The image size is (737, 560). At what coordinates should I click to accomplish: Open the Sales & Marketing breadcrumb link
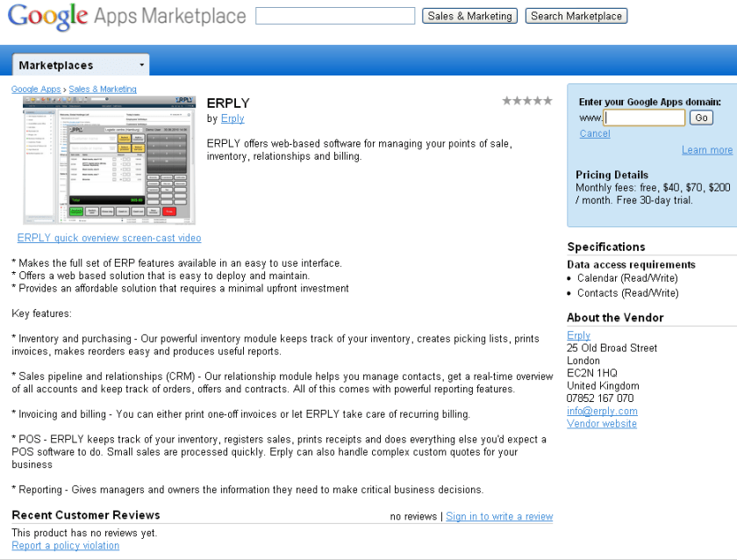point(103,90)
